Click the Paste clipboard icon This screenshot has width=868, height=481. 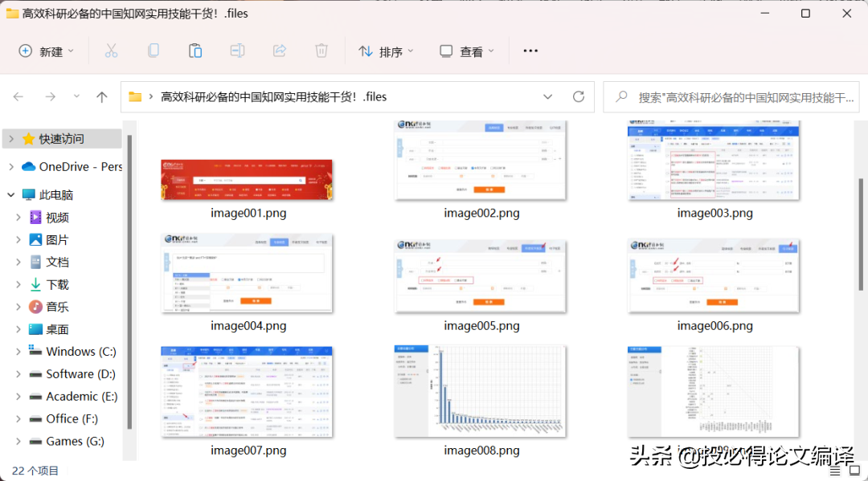pos(195,51)
